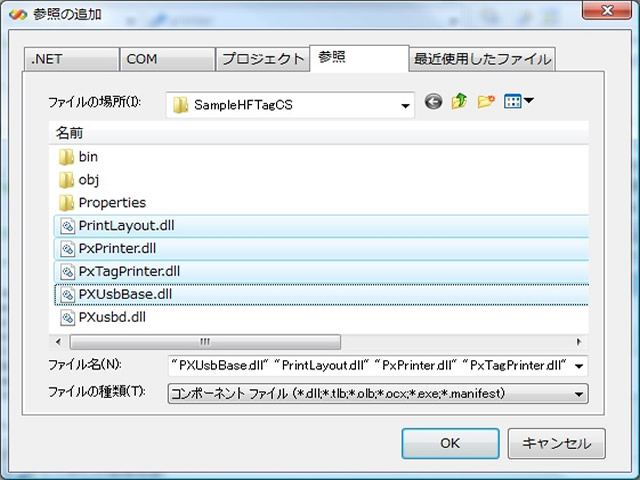Click the SampleHFTagCS folder icon in location box
640x480 pixels.
coord(180,105)
